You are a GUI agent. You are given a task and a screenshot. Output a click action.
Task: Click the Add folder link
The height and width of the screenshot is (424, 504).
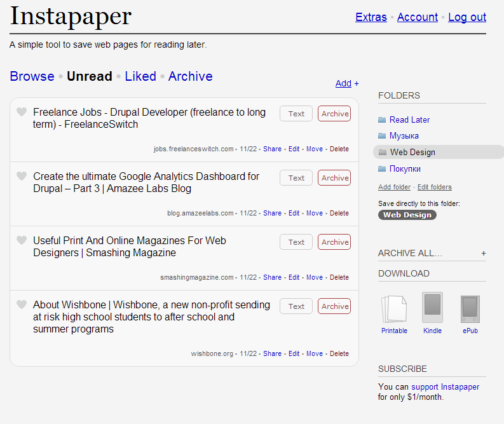tap(395, 187)
